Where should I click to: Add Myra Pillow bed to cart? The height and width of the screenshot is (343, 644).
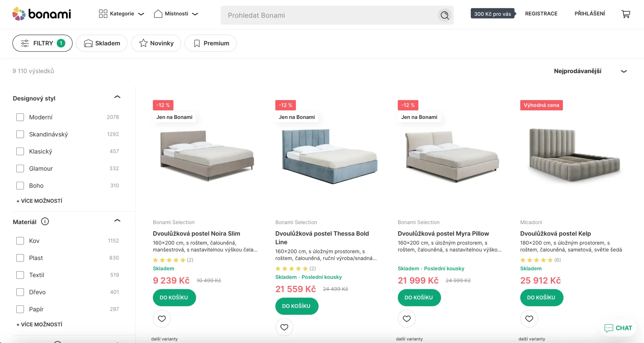[419, 298]
